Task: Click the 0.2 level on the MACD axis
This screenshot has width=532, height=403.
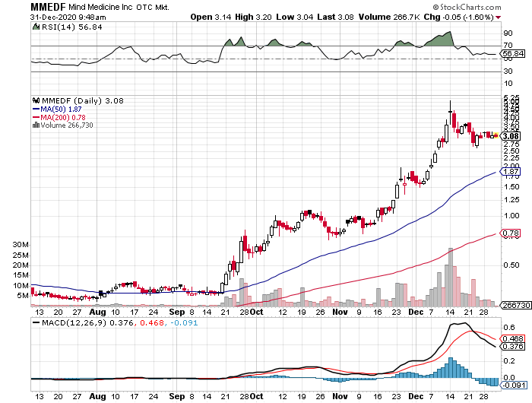Action: (510, 361)
